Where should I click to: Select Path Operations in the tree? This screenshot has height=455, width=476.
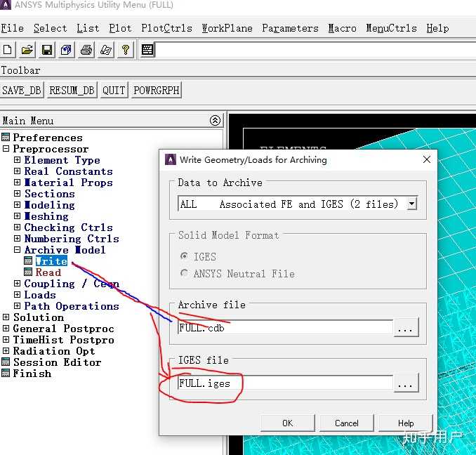click(x=72, y=305)
